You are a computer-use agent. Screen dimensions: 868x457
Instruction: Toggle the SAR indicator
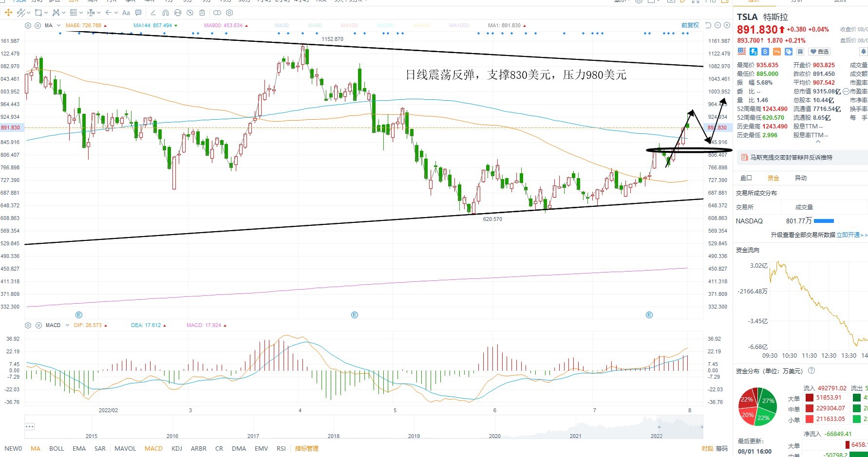(100, 449)
